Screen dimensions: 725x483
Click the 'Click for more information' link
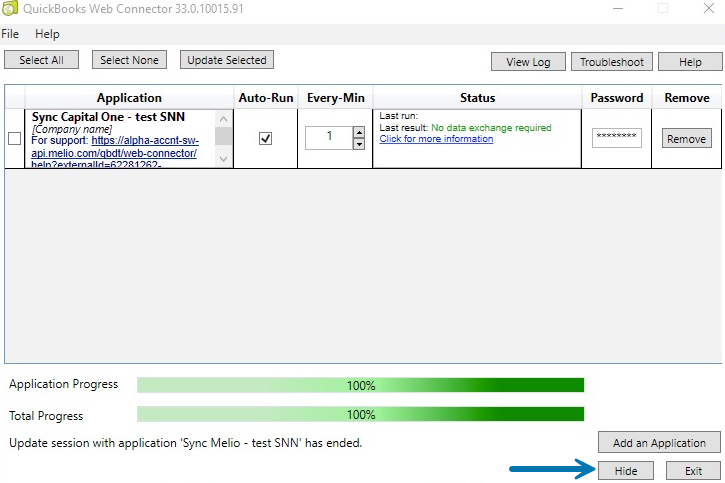436,139
